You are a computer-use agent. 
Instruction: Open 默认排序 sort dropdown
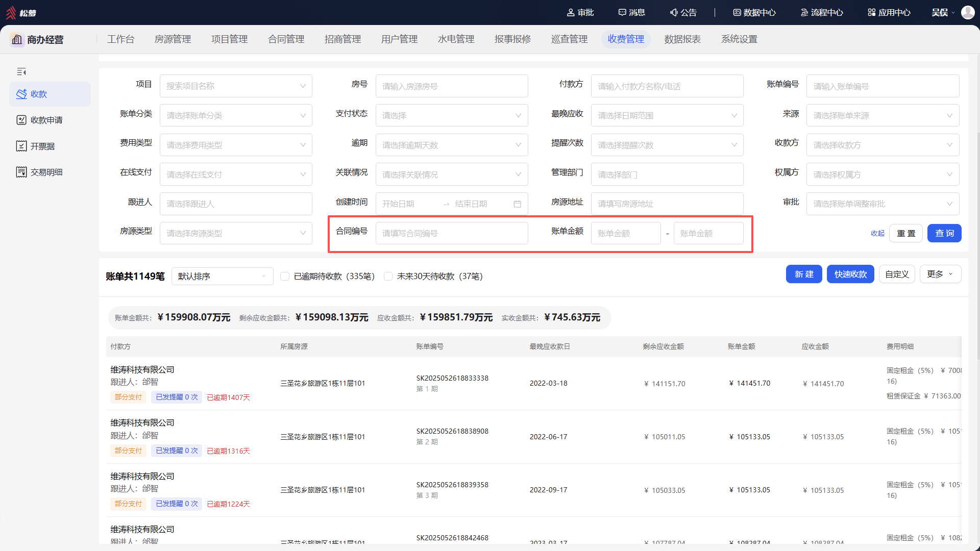point(223,277)
